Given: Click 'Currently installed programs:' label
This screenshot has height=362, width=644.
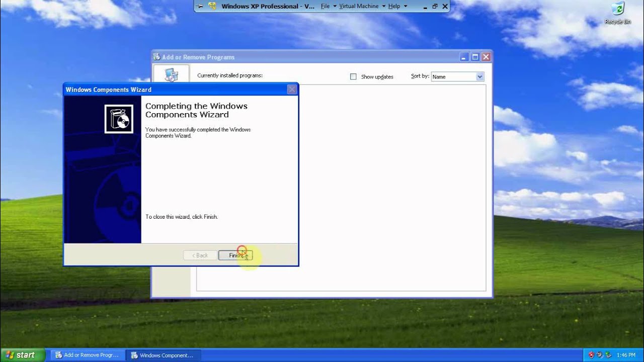Looking at the screenshot, I should tap(230, 75).
